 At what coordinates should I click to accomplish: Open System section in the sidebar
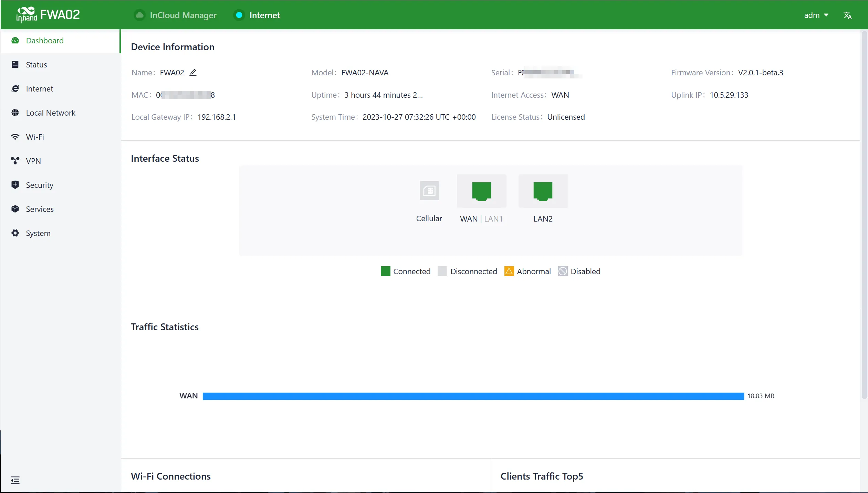(x=60, y=233)
